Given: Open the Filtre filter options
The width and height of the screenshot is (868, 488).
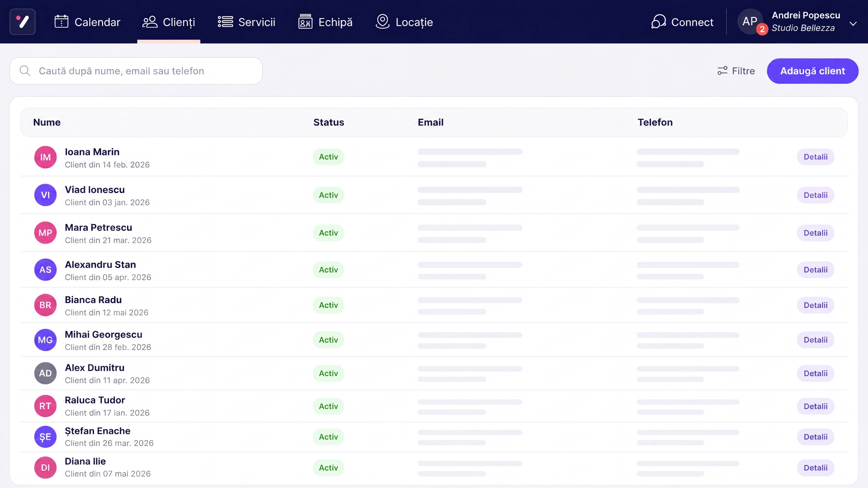Looking at the screenshot, I should point(736,71).
